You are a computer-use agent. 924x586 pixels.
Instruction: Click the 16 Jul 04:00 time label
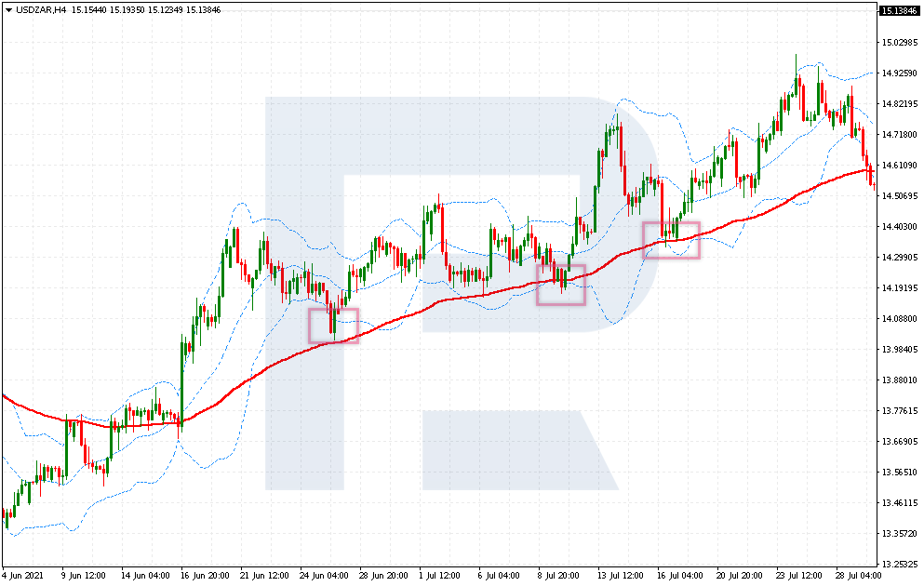pyautogui.click(x=679, y=576)
